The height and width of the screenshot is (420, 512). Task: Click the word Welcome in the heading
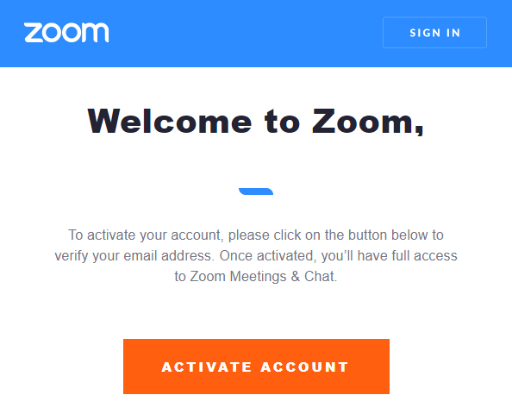pyautogui.click(x=170, y=121)
